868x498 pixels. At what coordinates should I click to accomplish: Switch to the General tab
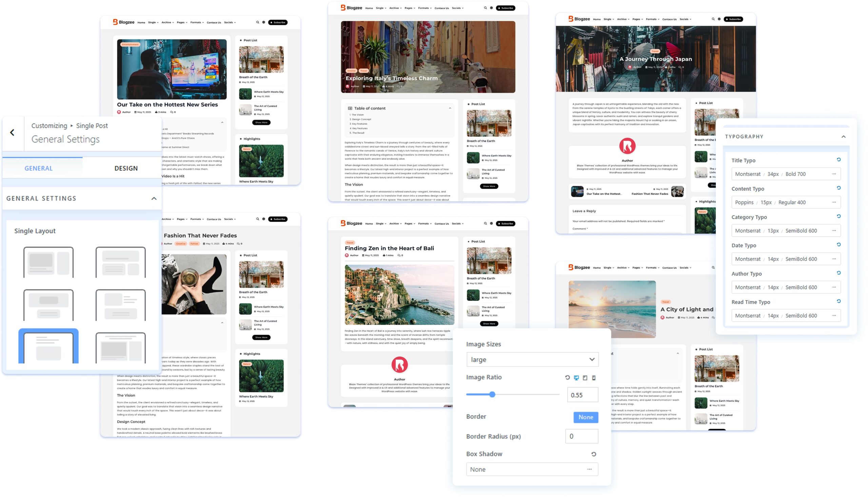pyautogui.click(x=38, y=168)
